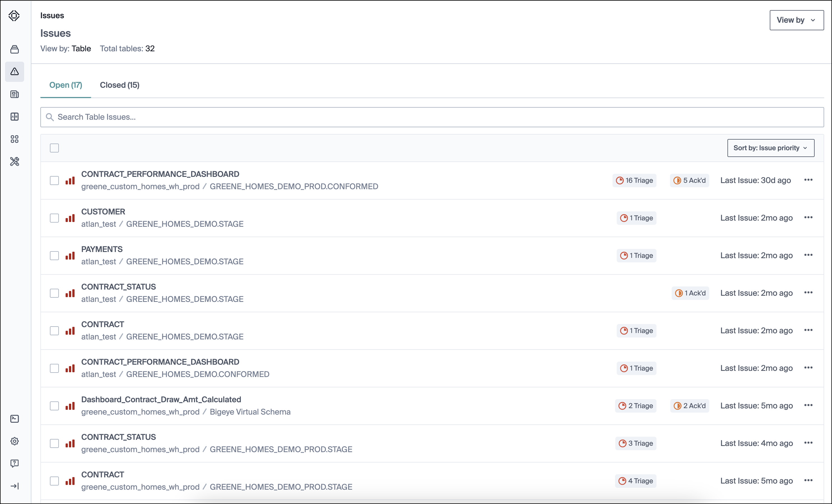Switch to the Closed (15) tab
The width and height of the screenshot is (832, 504).
119,85
